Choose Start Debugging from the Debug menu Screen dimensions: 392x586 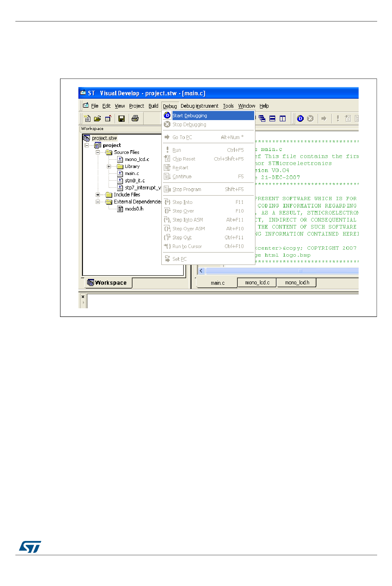click(208, 116)
